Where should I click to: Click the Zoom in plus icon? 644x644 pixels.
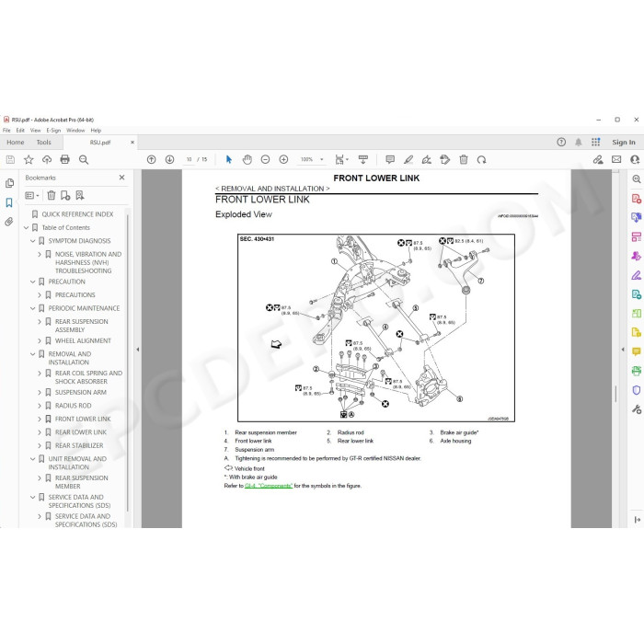[283, 159]
